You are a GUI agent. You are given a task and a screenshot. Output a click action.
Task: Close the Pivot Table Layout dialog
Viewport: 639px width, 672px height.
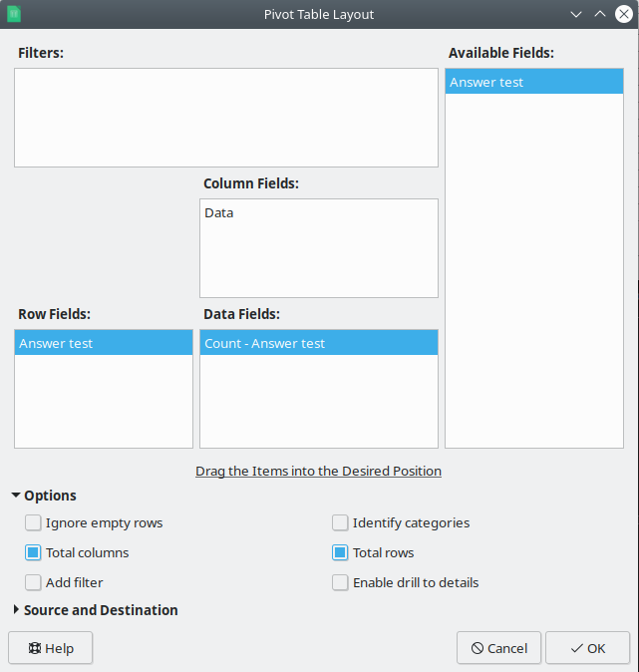pyautogui.click(x=623, y=14)
